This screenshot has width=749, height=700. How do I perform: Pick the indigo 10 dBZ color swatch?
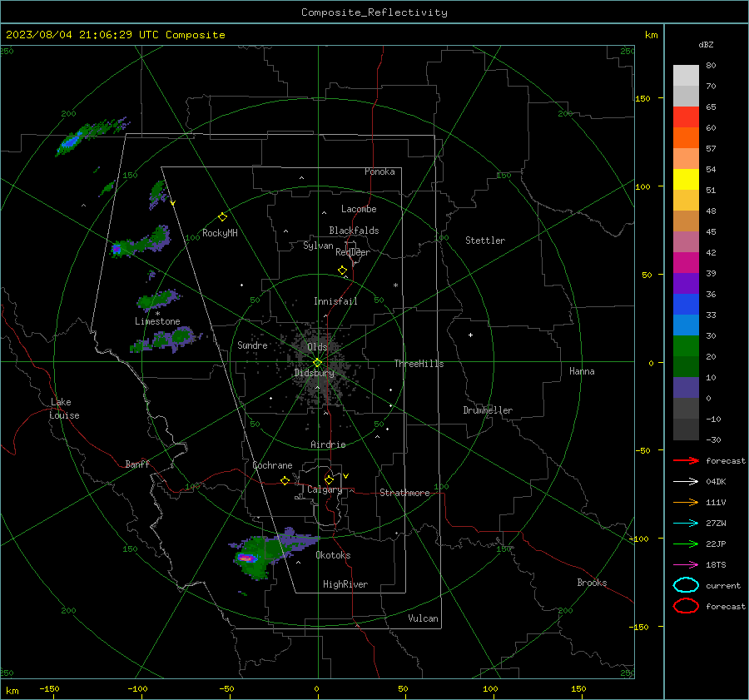click(x=686, y=388)
